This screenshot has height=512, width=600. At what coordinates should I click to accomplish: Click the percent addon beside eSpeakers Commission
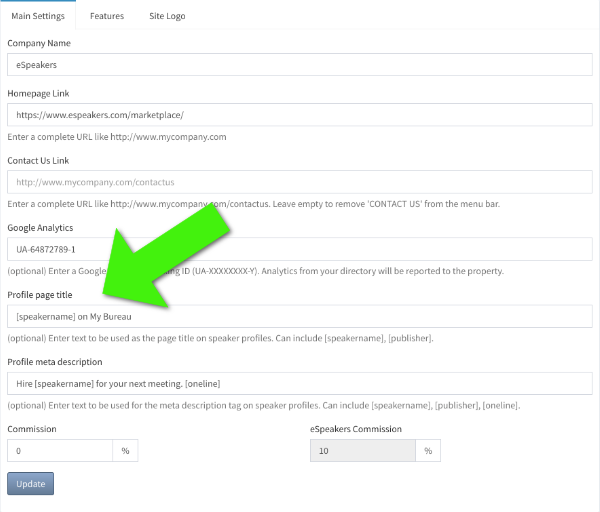(428, 451)
